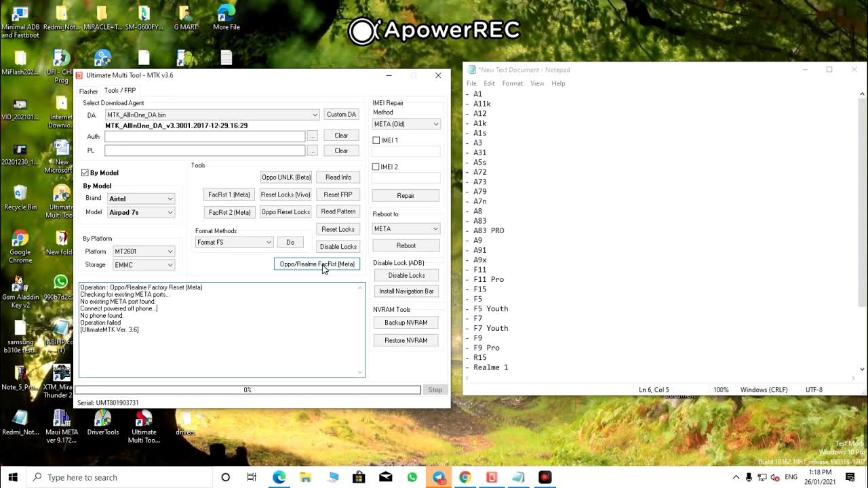
Task: Click the Backup NVRAM button
Action: [406, 323]
